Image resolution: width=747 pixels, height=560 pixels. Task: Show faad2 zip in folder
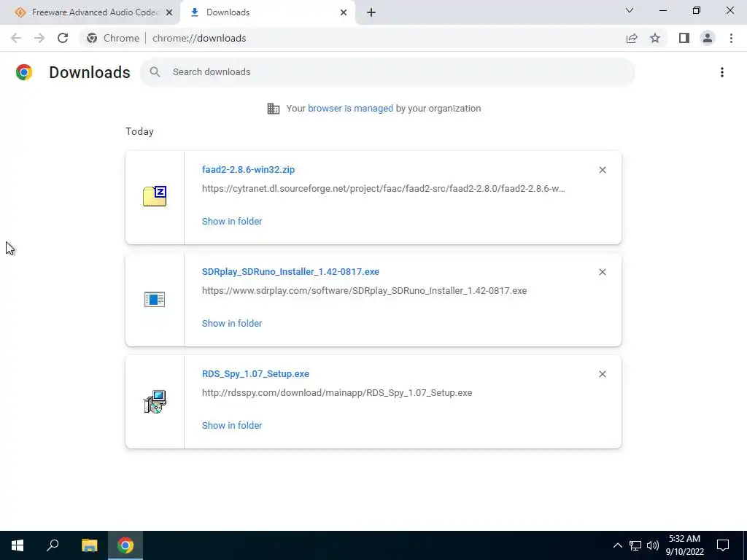232,221
